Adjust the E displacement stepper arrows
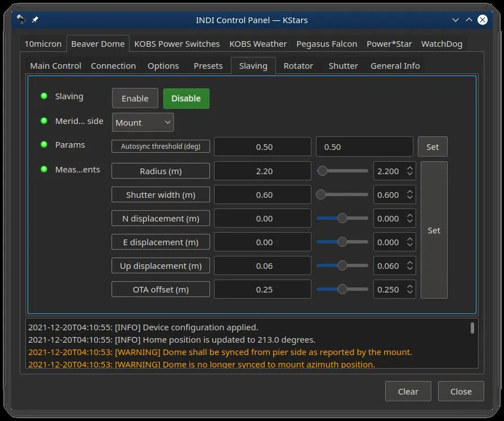This screenshot has width=504, height=421. (409, 242)
